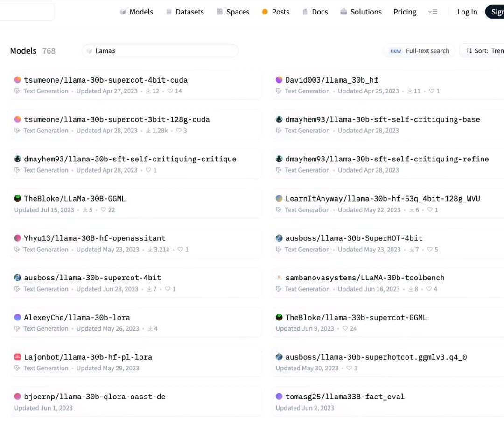
Task: Click the bjoernp avatar icon
Action: [18, 397]
